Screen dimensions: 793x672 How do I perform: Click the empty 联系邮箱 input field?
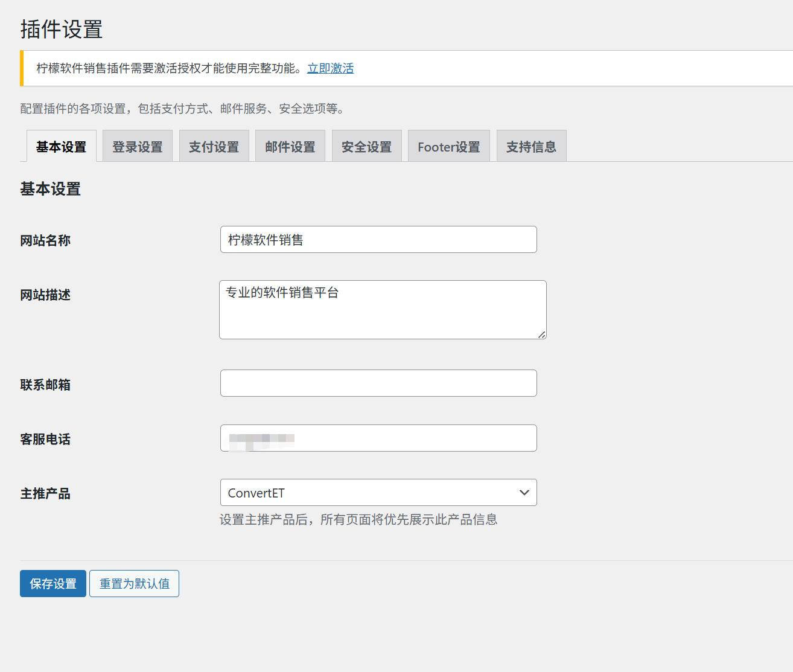(378, 383)
